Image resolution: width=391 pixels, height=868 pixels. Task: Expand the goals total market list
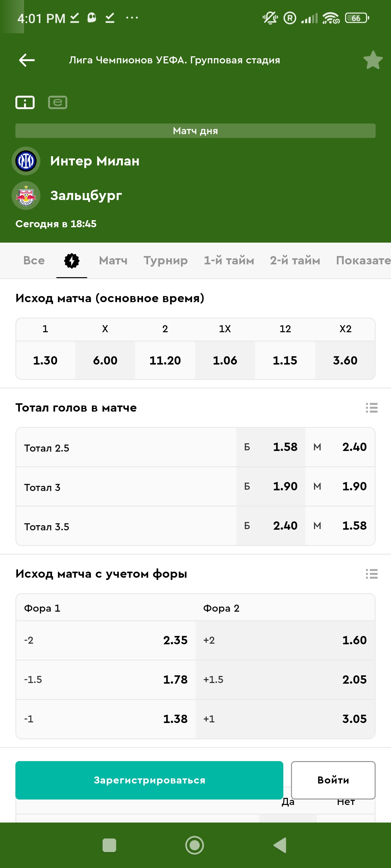pyautogui.click(x=371, y=408)
